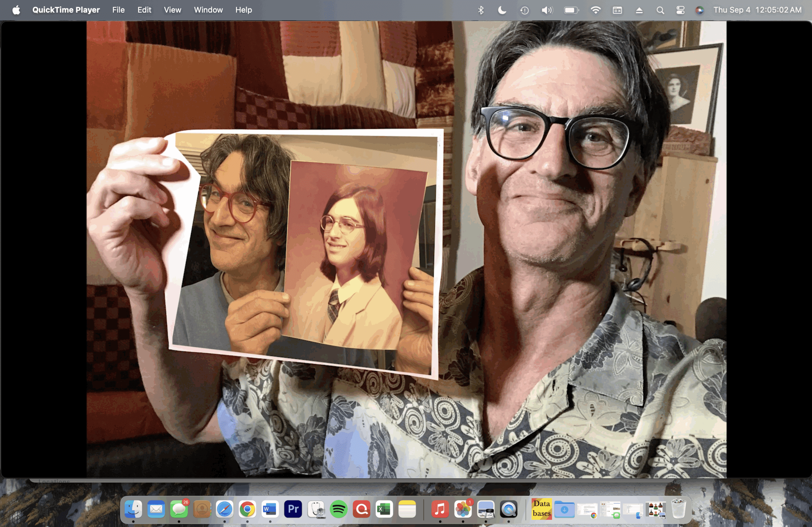Activate Siri from the menu bar
Image resolution: width=812 pixels, height=527 pixels.
(699, 10)
